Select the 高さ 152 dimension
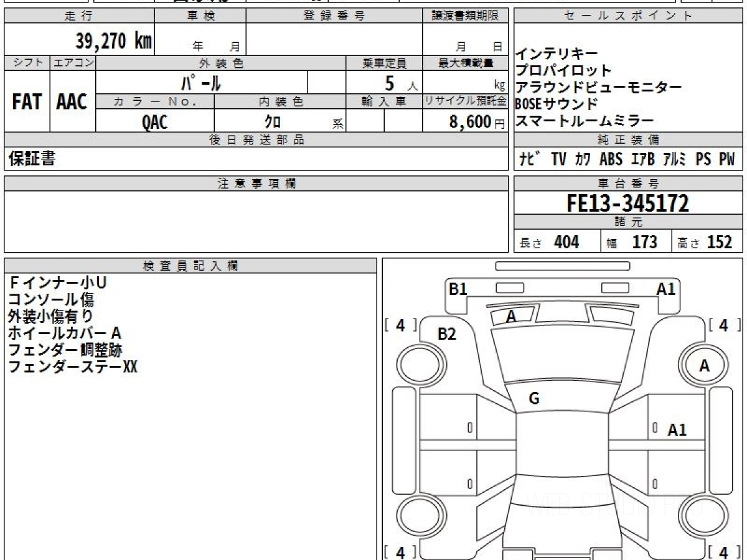 (705, 242)
